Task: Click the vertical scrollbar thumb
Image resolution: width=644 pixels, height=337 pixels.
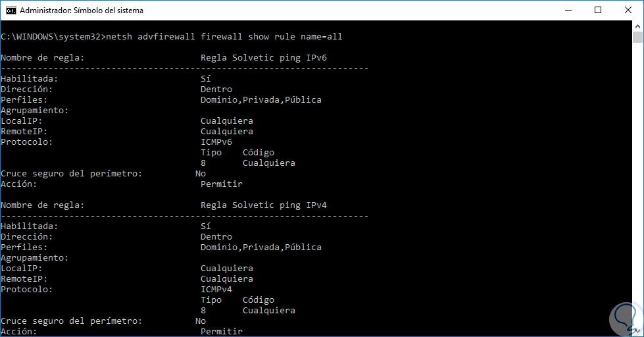Action: (637, 38)
